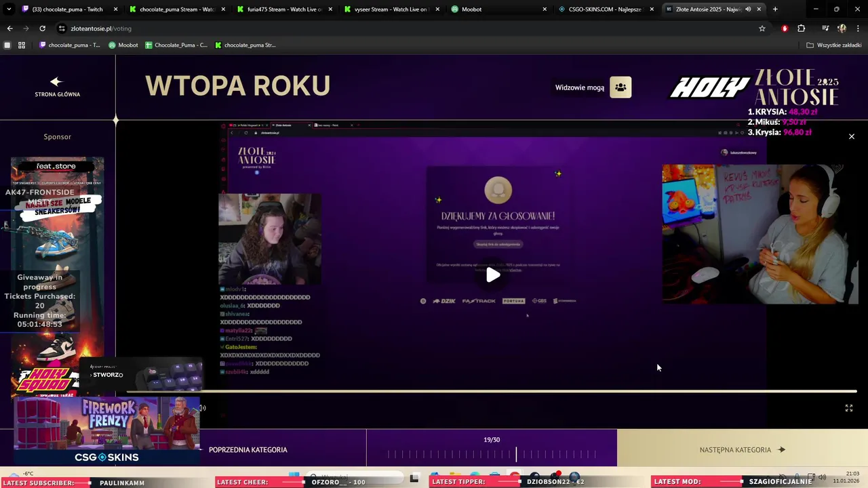Viewport: 868px width, 488px height.
Task: Open media control icon in toolbar
Action: click(825, 28)
